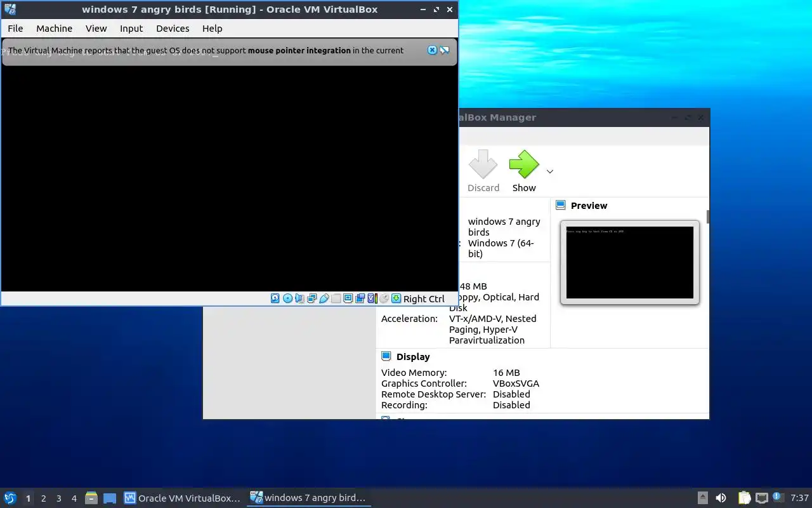Open the volume control tray icon

pyautogui.click(x=721, y=498)
